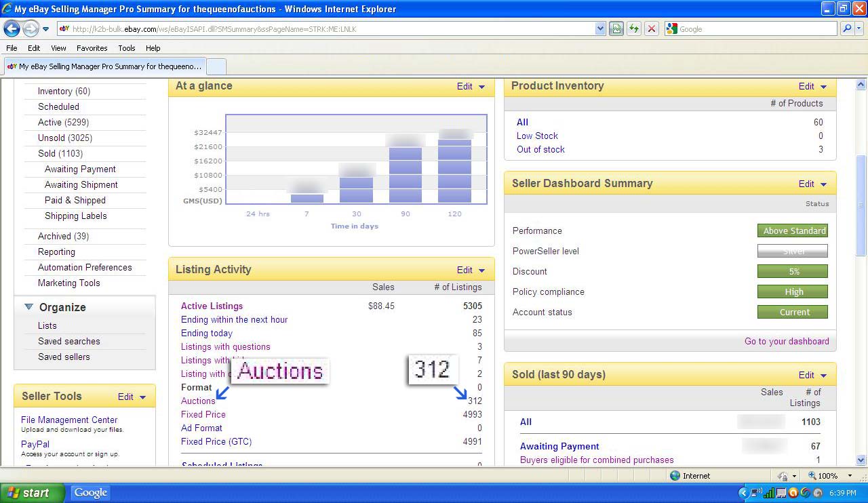Screen dimensions: 868x503
Task: Open Awaiting Shipment in the sidebar
Action: tap(81, 184)
